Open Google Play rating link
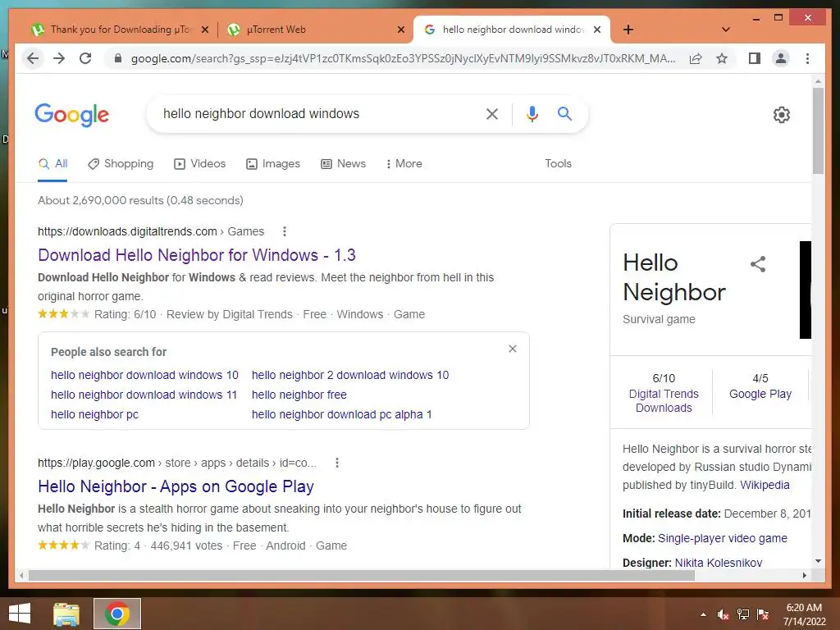This screenshot has height=630, width=840. point(760,394)
